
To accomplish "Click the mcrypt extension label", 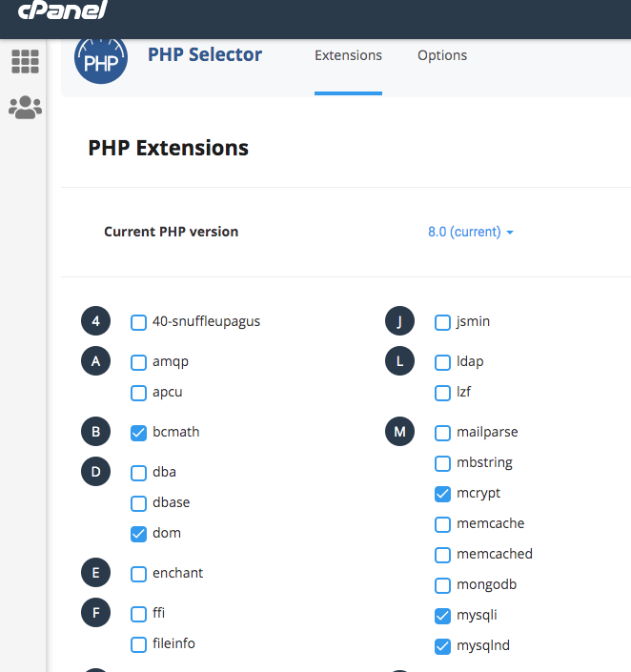I will coord(478,494).
